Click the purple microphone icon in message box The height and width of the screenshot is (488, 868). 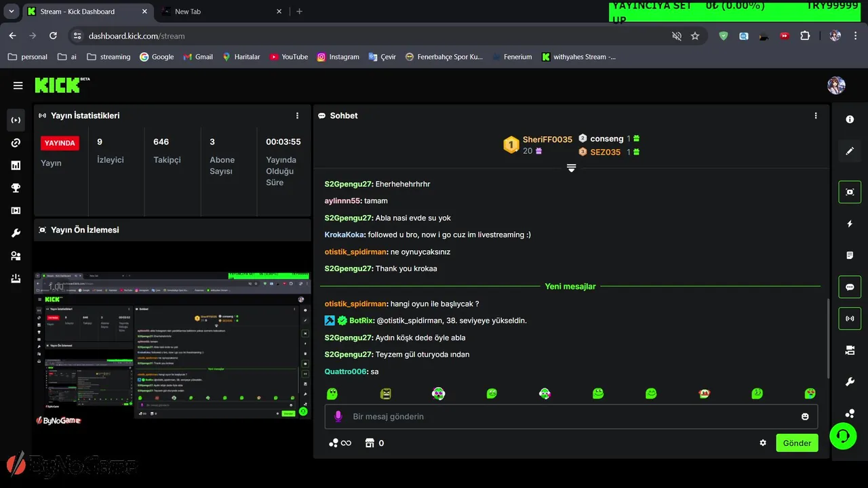coord(338,416)
